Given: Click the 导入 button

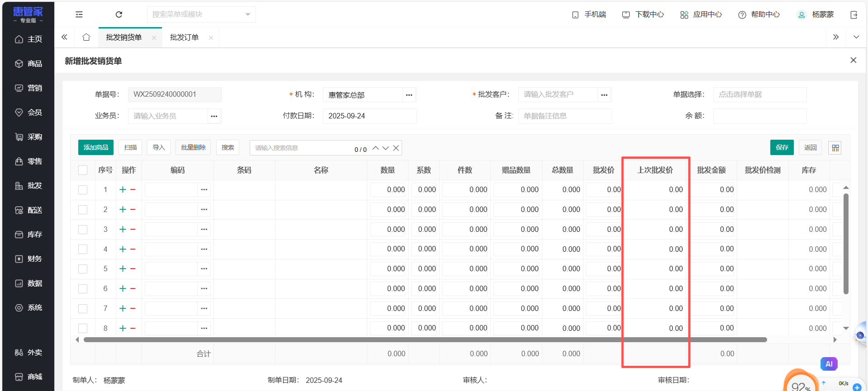Looking at the screenshot, I should [158, 147].
